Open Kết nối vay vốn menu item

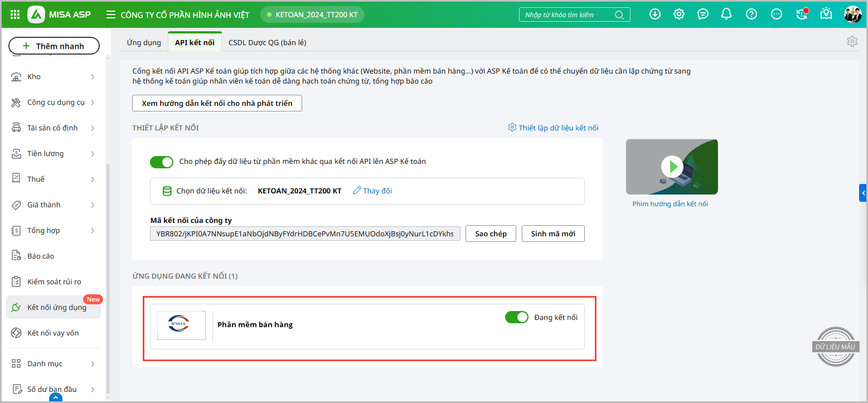coord(53,333)
